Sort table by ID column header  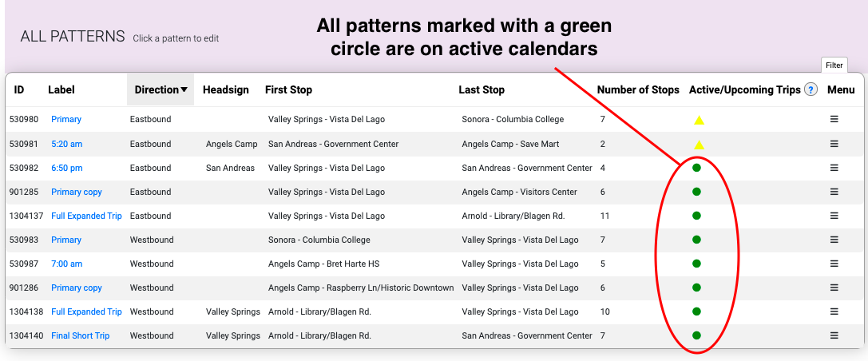pos(19,89)
